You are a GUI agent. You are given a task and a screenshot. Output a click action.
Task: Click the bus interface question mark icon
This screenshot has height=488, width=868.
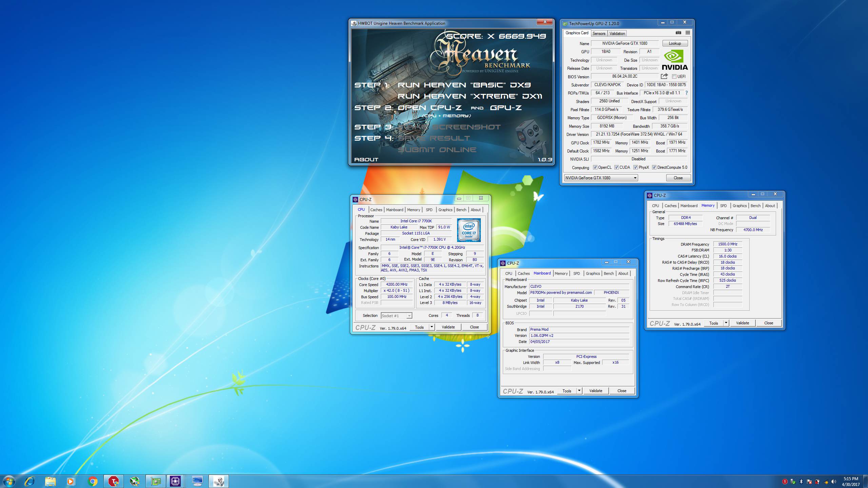coord(687,93)
